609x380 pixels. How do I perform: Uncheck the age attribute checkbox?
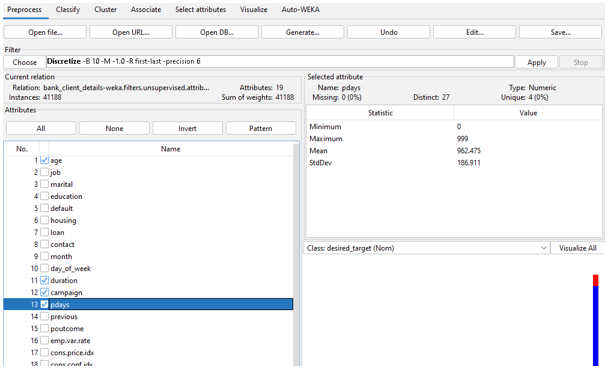click(x=44, y=160)
